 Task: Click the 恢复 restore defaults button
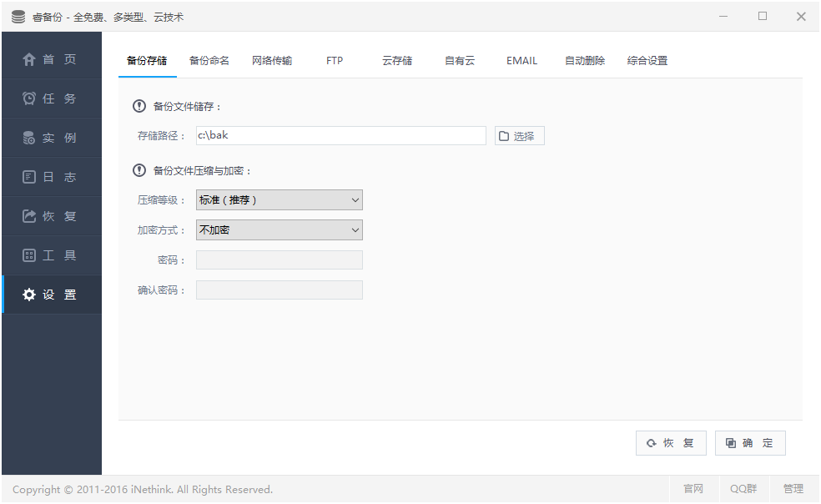[x=671, y=442]
